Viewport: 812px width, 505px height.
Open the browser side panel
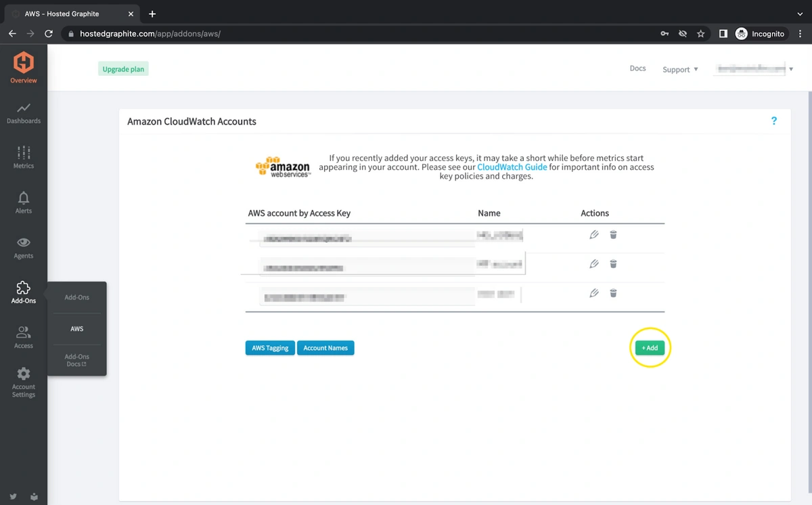(723, 33)
